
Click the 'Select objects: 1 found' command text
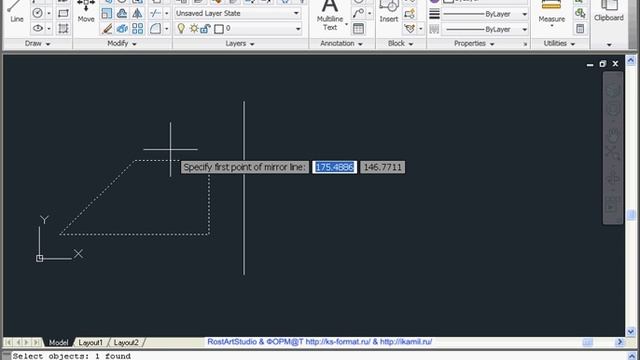point(72,356)
